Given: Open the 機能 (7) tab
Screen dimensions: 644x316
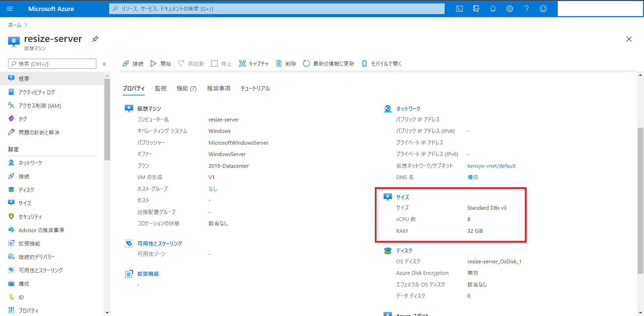Looking at the screenshot, I should click(186, 88).
